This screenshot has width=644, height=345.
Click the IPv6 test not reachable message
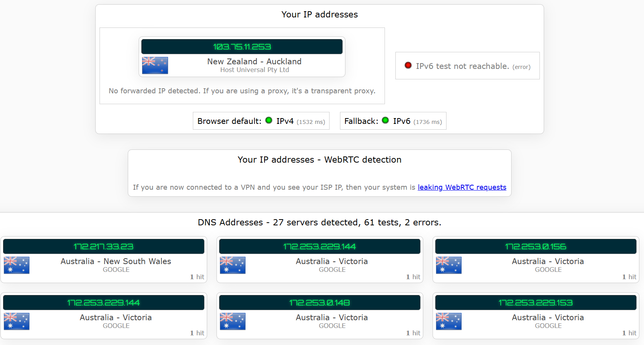pyautogui.click(x=462, y=66)
